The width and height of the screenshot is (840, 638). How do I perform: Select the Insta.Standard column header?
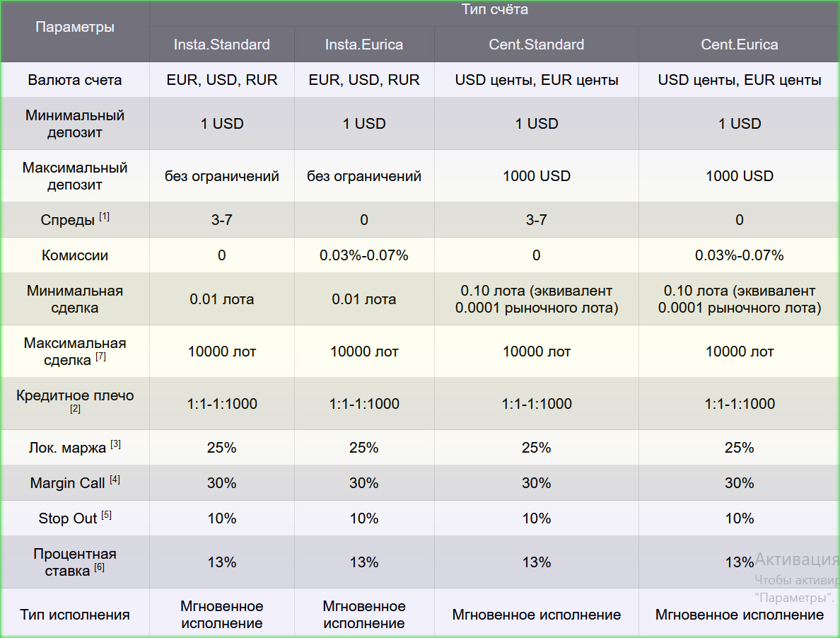221,45
